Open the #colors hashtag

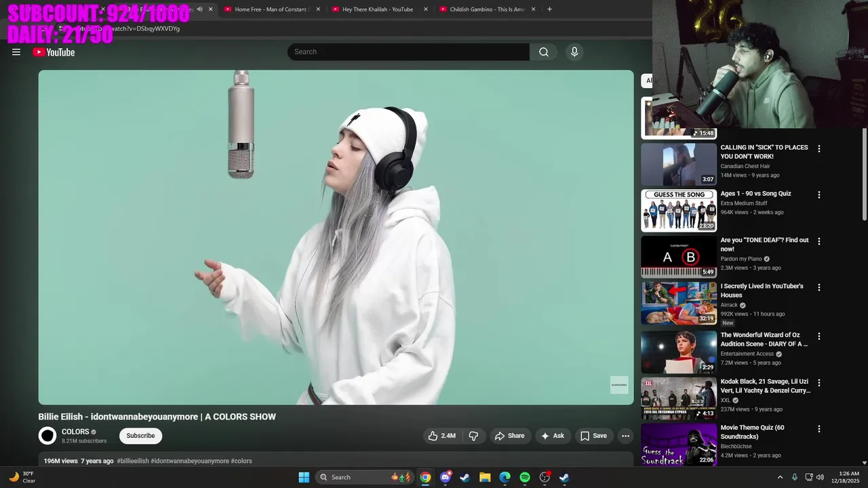(241, 461)
